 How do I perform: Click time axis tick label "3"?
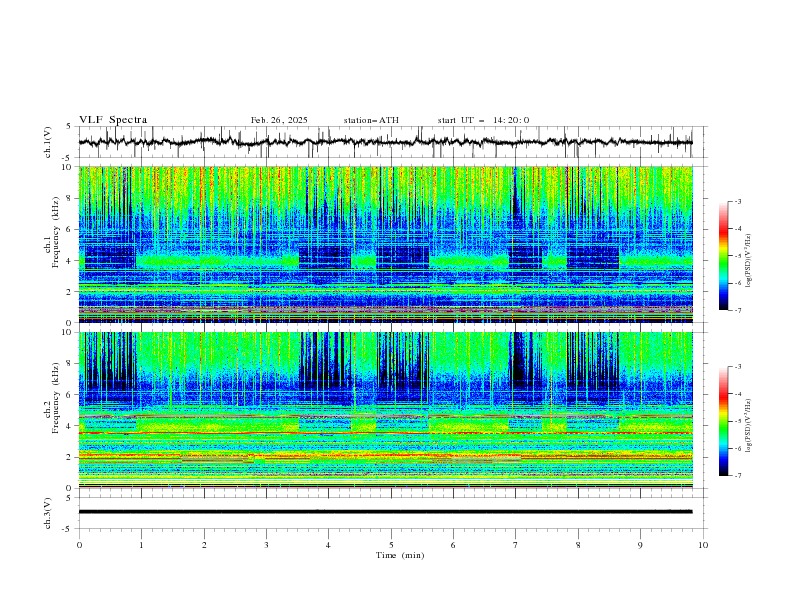266,545
